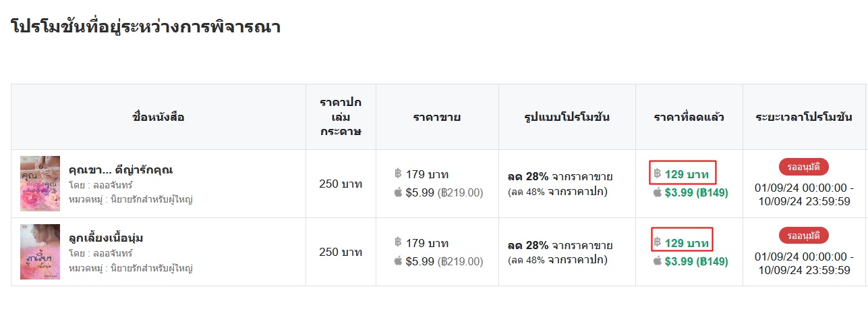The image size is (868, 320).
Task: Open the book title ลูกเลี้ยงเนื้อนุ่ม
Action: [x=106, y=238]
